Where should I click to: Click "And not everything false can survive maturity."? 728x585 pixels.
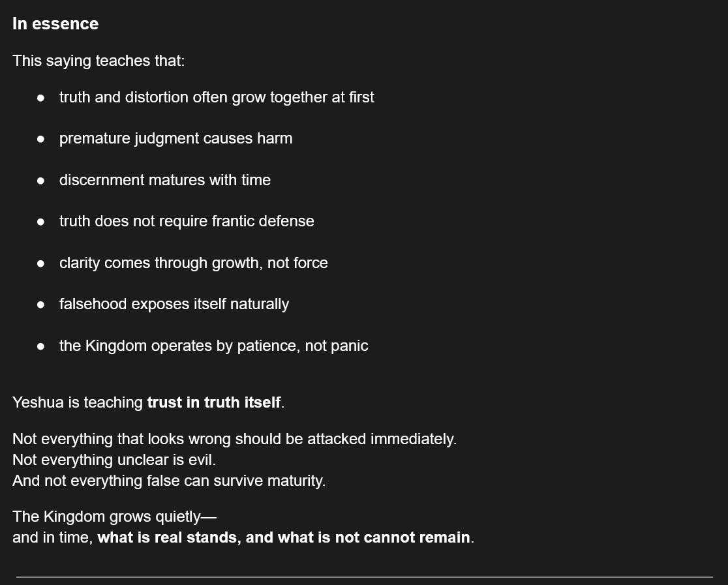[168, 481]
